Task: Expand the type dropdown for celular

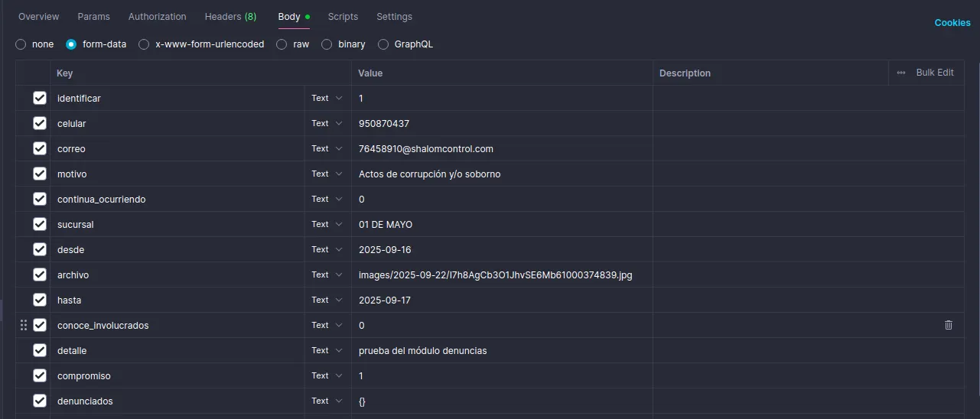Action: (x=327, y=123)
